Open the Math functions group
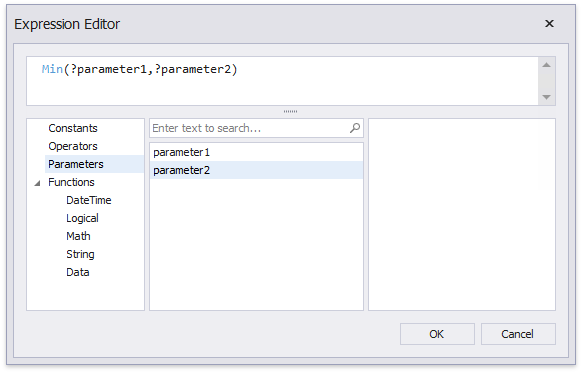The width and height of the screenshot is (582, 373). tap(78, 236)
